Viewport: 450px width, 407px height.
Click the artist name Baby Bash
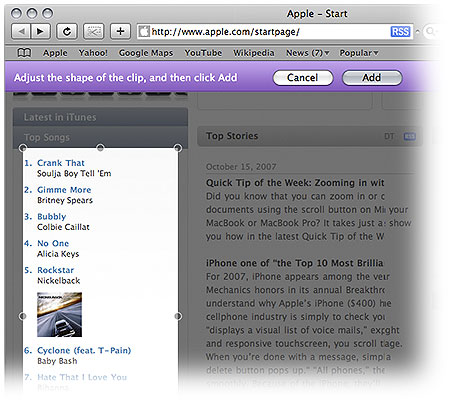pos(57,361)
